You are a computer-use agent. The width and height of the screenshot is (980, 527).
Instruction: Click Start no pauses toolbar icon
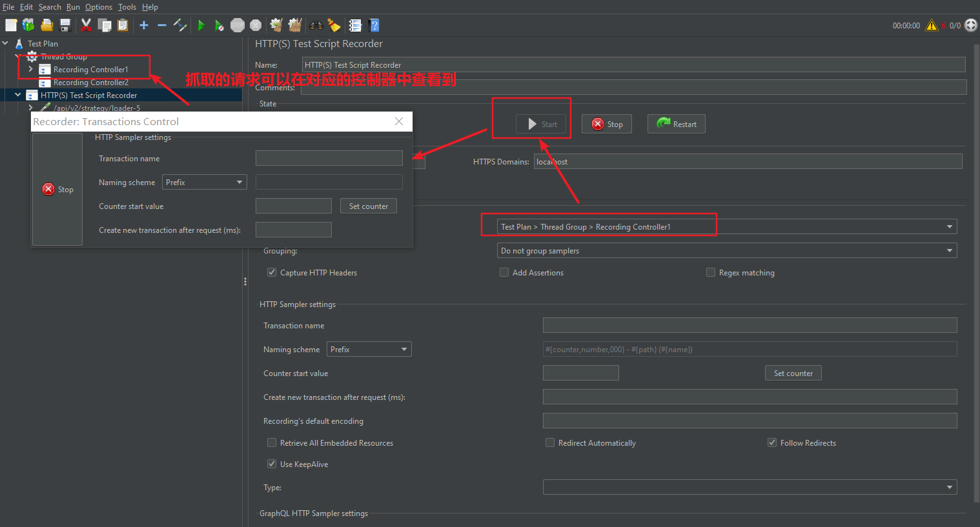click(219, 25)
